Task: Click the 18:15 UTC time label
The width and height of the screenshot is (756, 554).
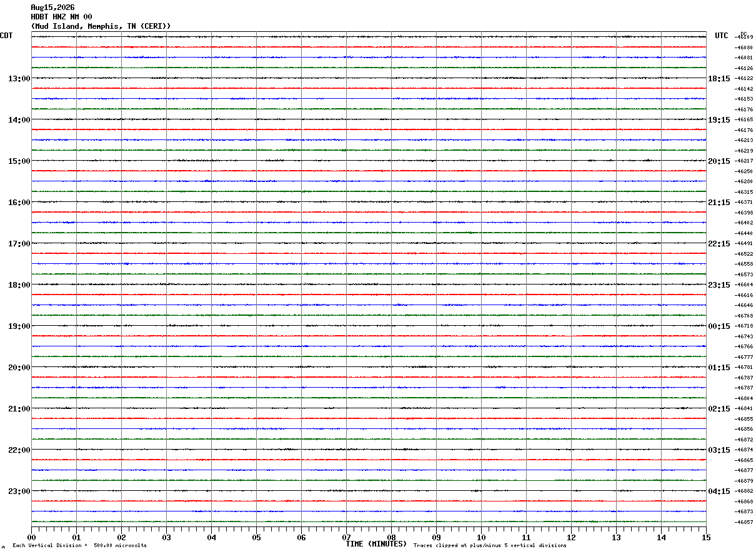Action: click(x=719, y=79)
